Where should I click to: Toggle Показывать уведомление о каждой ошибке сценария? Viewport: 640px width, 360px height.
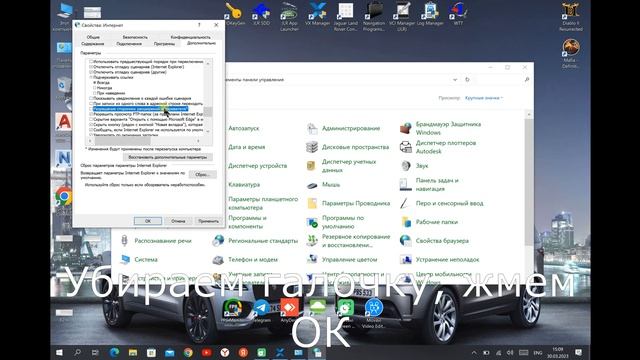[x=91, y=98]
